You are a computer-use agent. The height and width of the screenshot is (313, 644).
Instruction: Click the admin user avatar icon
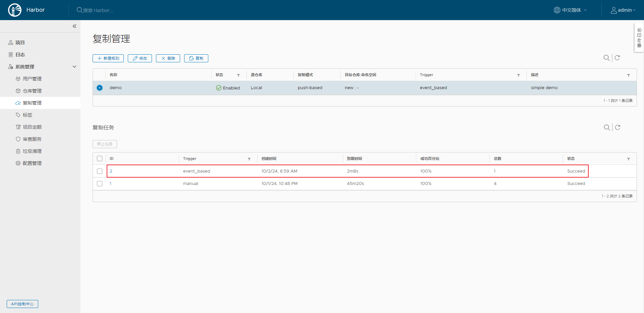click(613, 10)
